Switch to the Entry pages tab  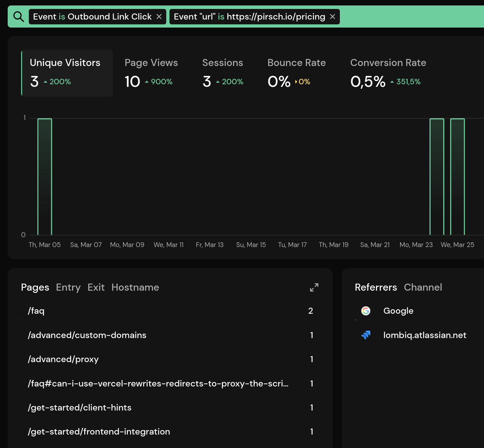coord(68,287)
